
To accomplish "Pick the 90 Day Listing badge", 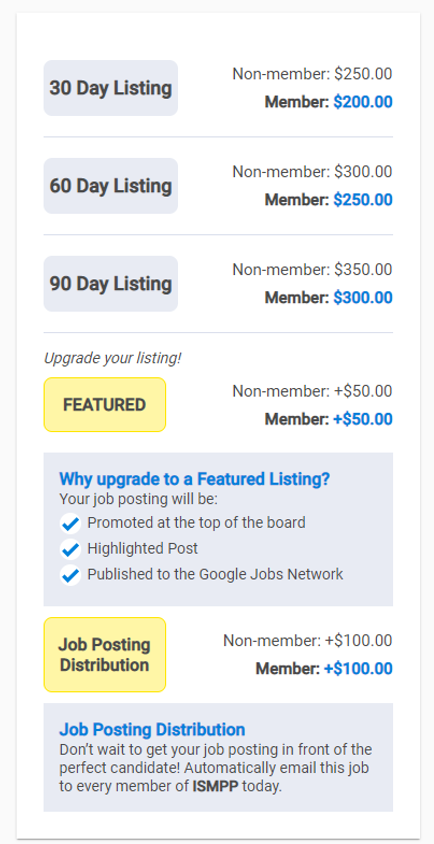I will [111, 284].
